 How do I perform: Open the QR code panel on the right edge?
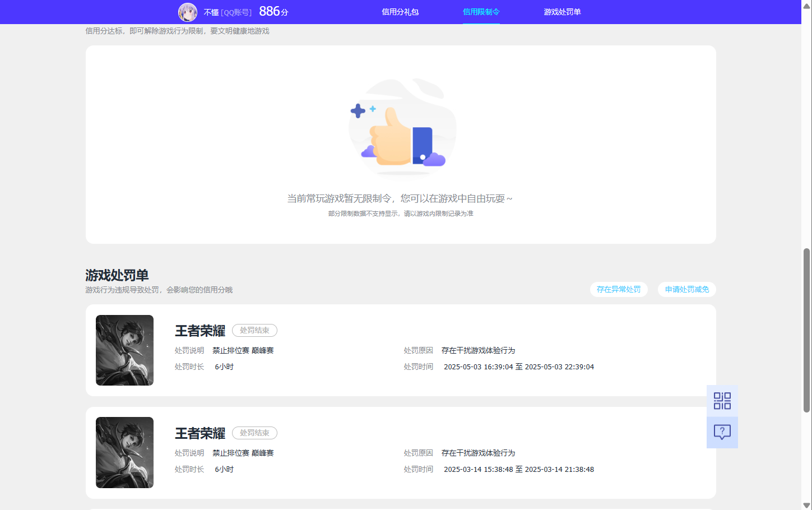tap(722, 401)
